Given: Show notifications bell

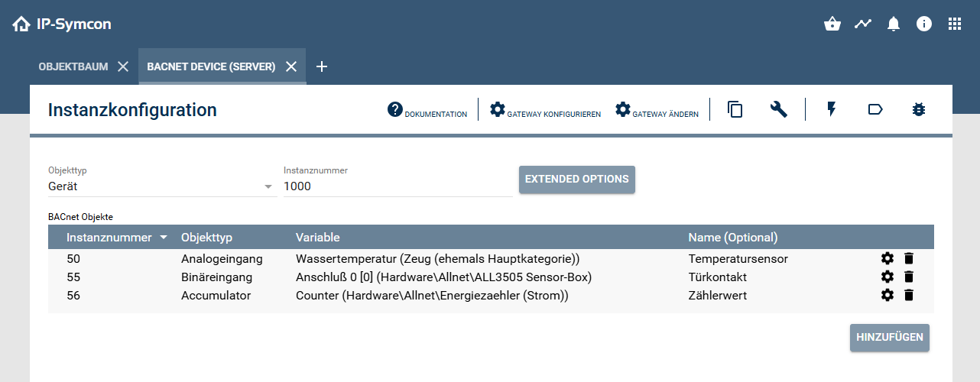Looking at the screenshot, I should point(894,24).
